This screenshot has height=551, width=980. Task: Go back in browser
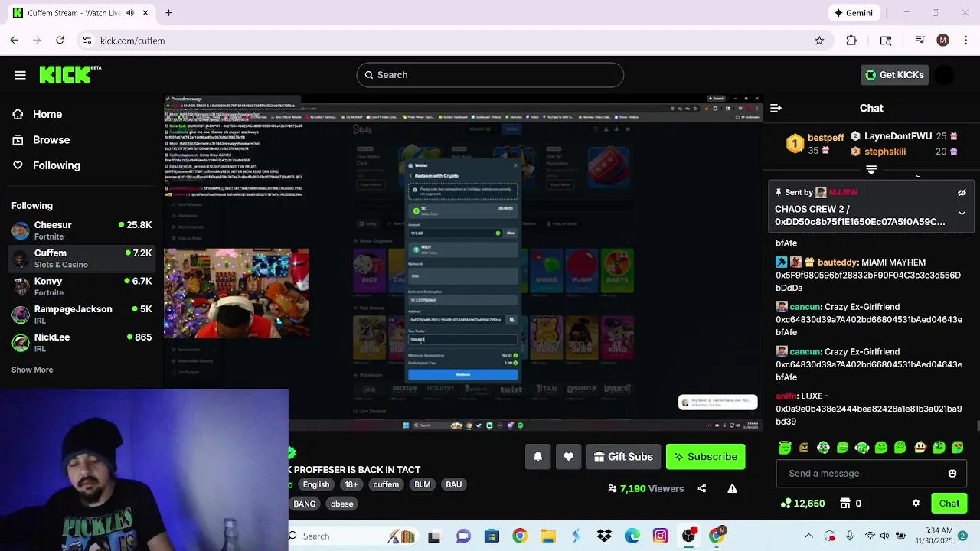coord(14,41)
